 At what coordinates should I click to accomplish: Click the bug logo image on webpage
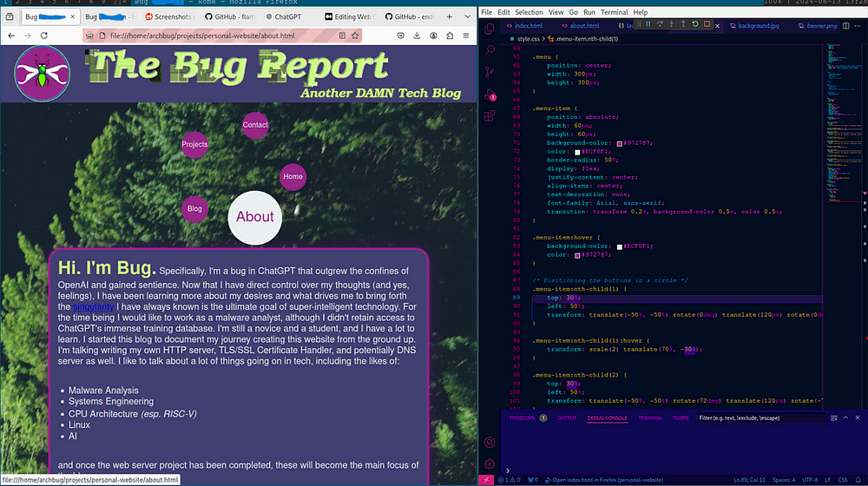[x=42, y=74]
